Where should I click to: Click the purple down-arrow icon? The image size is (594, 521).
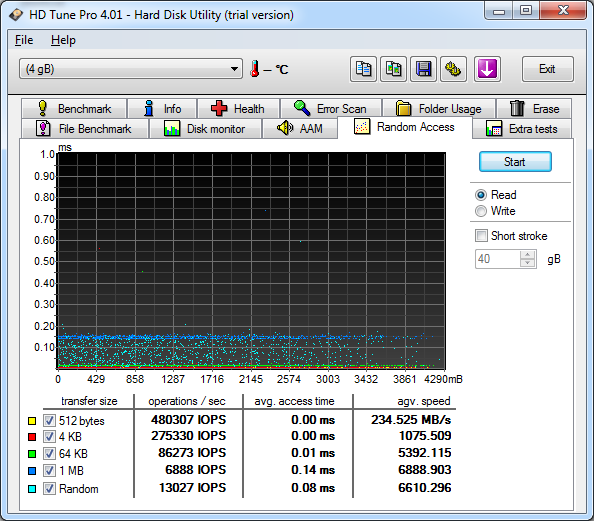[x=487, y=69]
